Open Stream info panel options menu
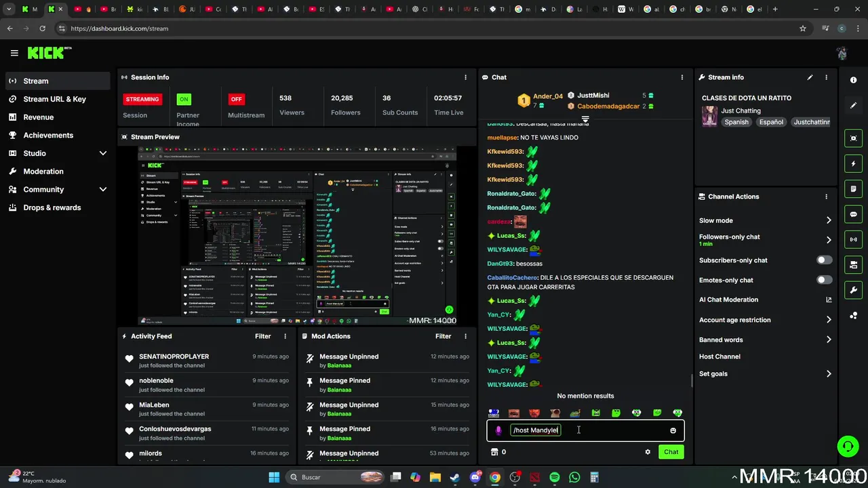 tap(826, 77)
